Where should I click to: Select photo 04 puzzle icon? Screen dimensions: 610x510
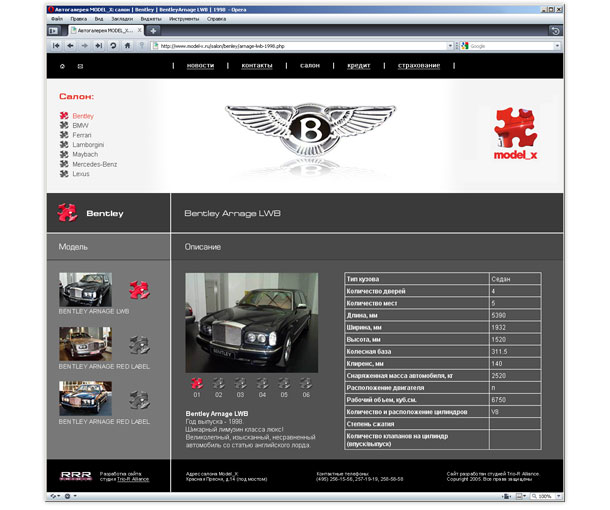(263, 384)
